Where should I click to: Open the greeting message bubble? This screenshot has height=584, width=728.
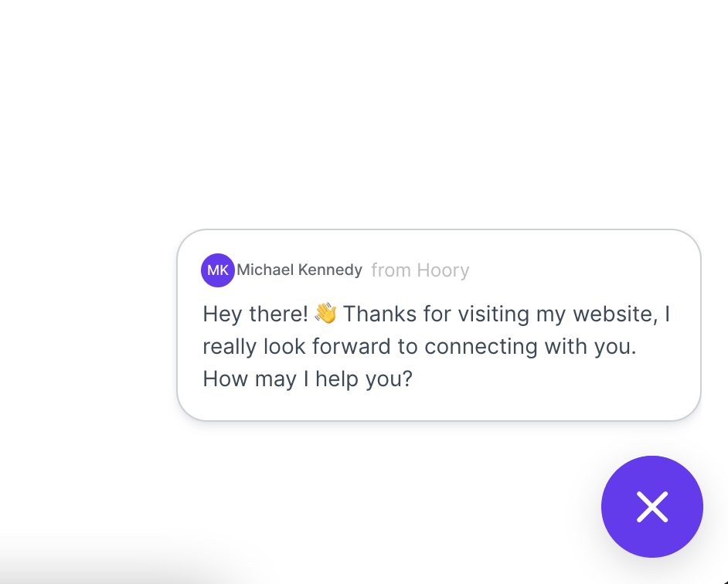(x=439, y=325)
